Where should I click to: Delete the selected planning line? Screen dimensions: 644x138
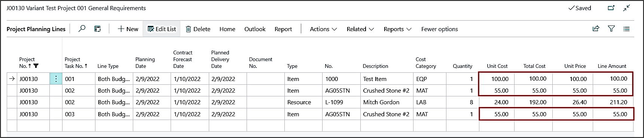pos(198,29)
